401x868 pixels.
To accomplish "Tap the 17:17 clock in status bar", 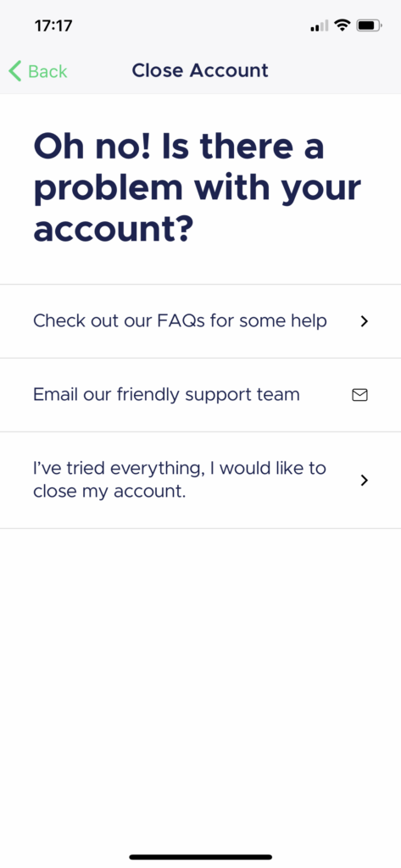I will [53, 25].
